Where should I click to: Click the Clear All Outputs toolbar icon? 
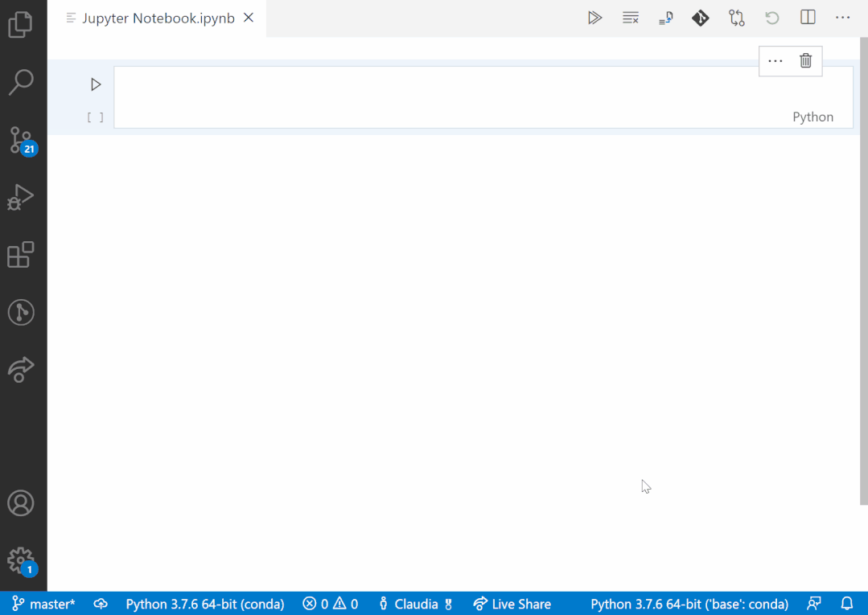point(631,17)
